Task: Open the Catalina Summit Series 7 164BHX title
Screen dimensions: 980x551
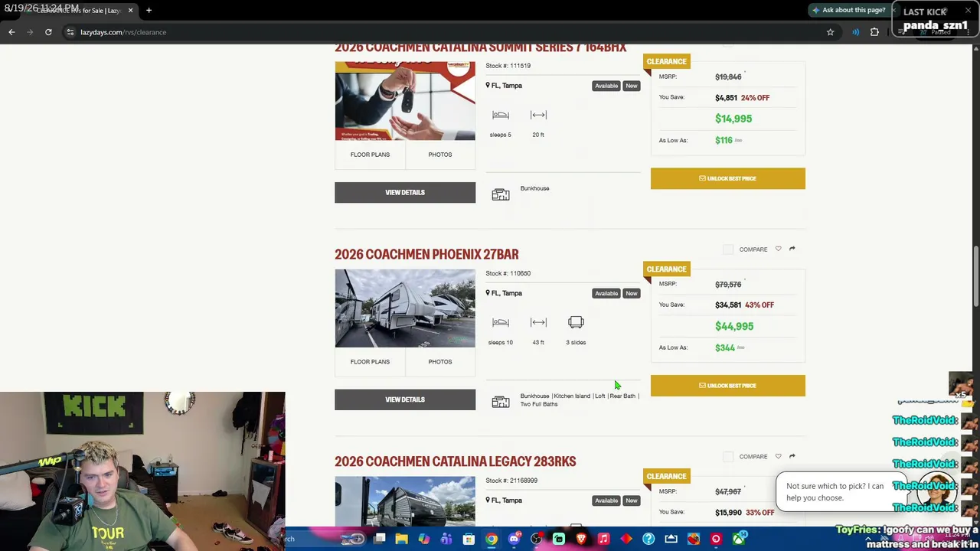Action: coord(481,47)
